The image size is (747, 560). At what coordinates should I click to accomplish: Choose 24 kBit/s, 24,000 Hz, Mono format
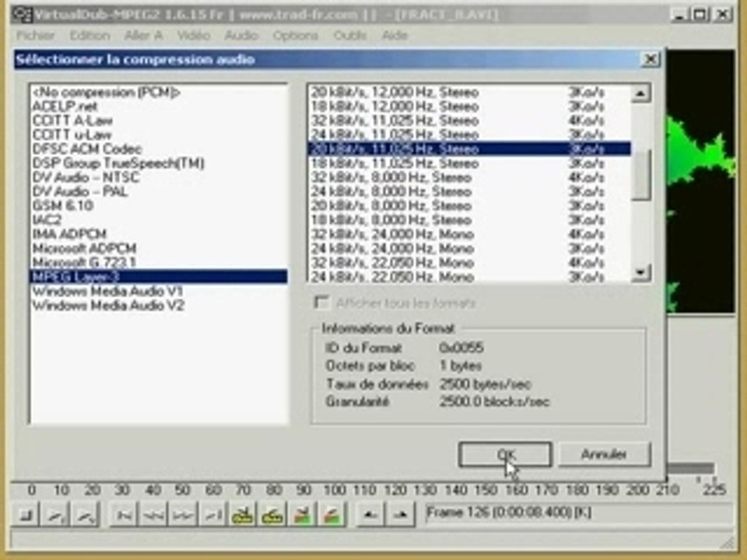click(x=469, y=249)
